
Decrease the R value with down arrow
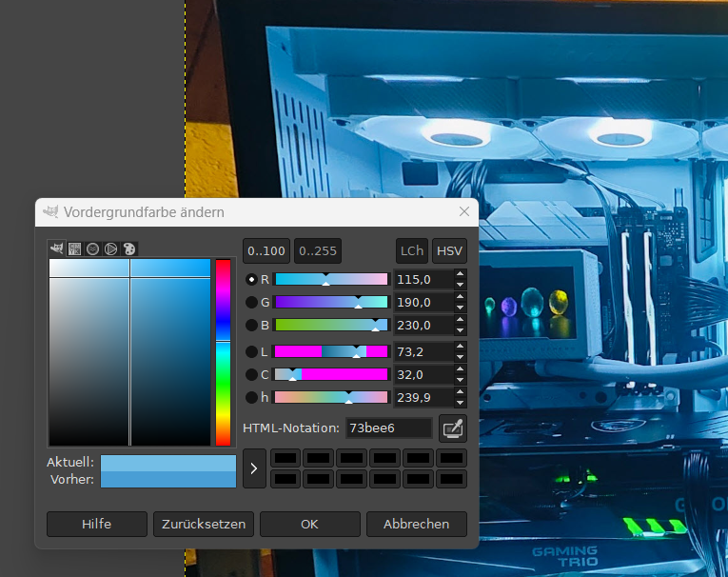460,285
